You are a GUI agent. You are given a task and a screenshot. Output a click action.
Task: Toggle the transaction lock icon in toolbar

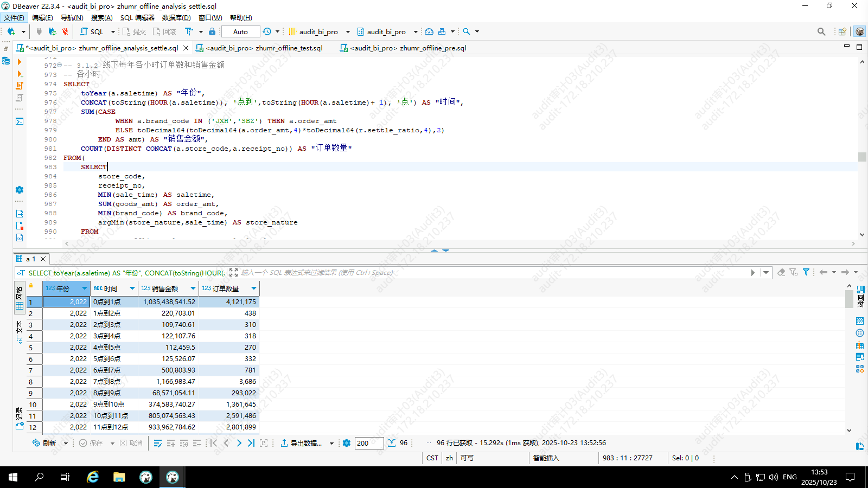pyautogui.click(x=212, y=31)
